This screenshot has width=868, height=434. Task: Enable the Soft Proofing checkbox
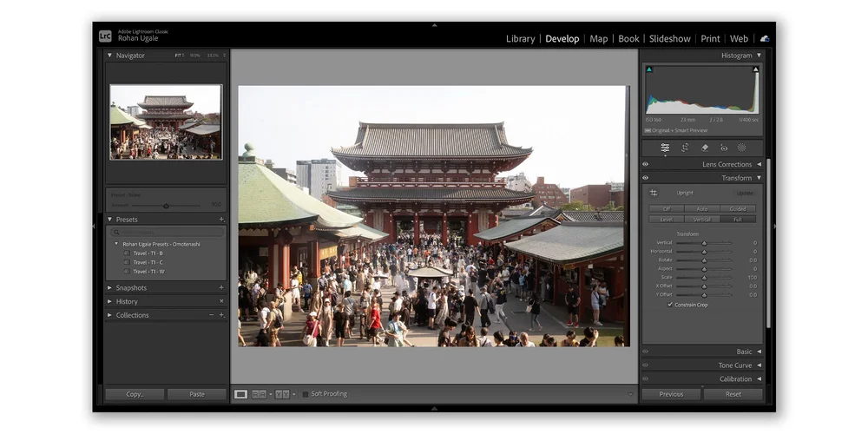tap(306, 394)
